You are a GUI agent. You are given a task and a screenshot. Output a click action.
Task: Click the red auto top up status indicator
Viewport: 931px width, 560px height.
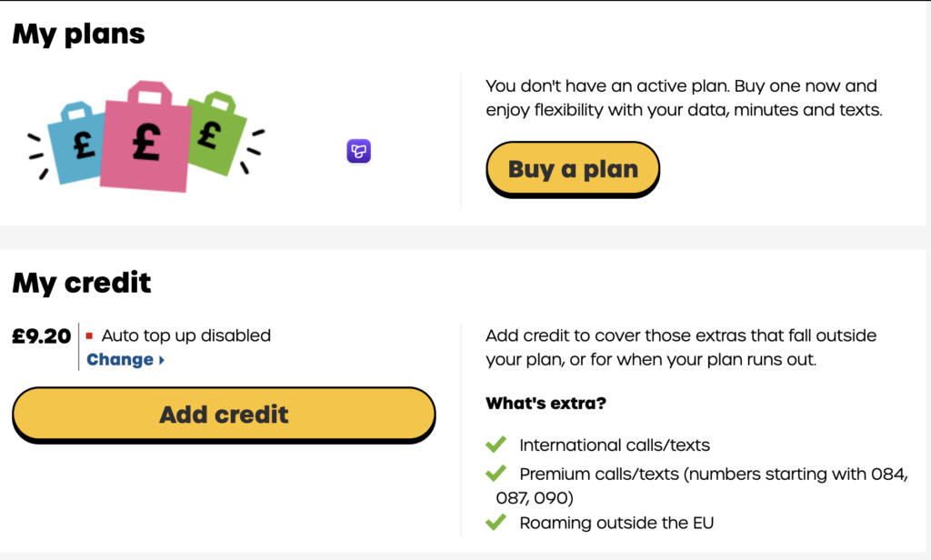(89, 335)
